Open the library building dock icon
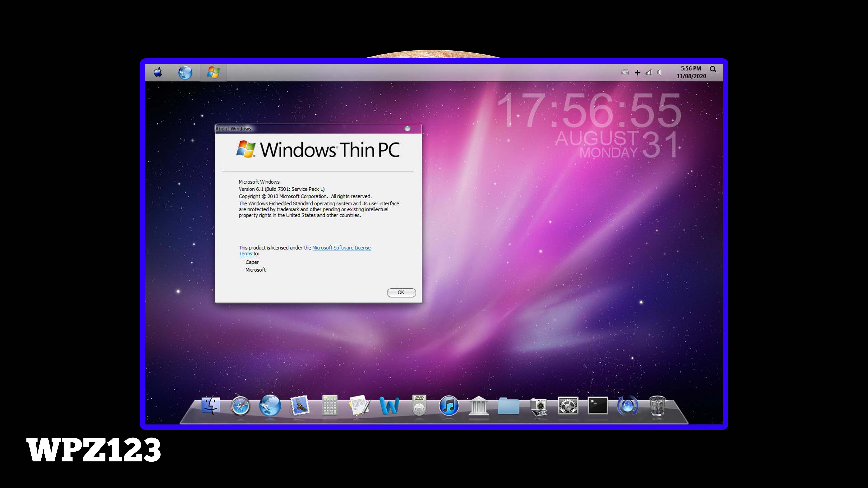The height and width of the screenshot is (488, 868). (478, 405)
